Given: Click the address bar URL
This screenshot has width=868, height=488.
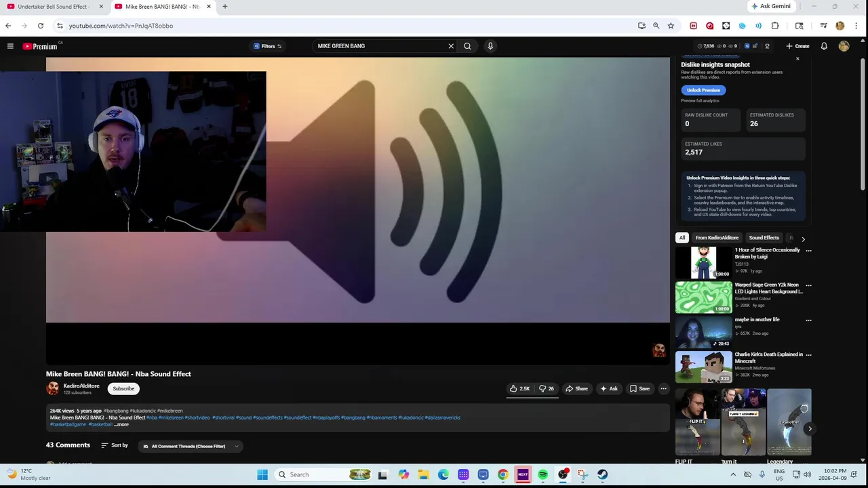Looking at the screenshot, I should click(x=121, y=26).
